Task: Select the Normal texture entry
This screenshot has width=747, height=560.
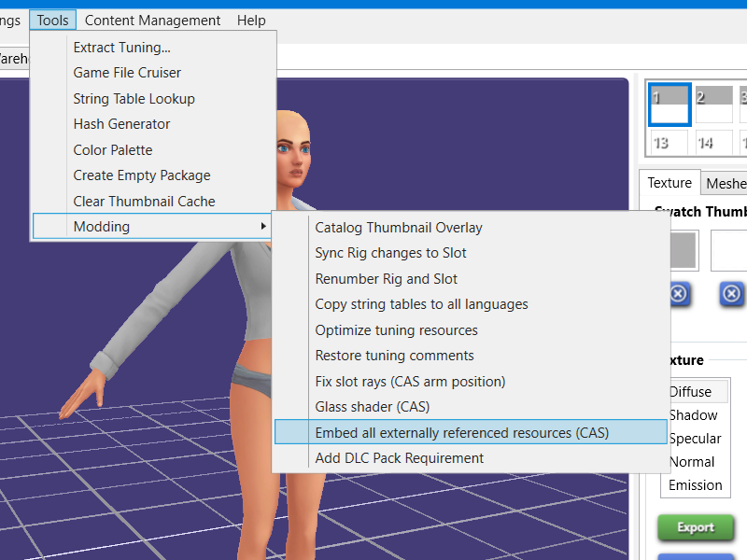Action: point(696,462)
